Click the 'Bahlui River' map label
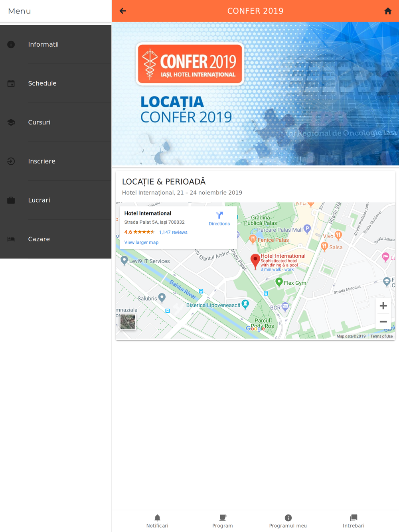Image resolution: width=399 pixels, height=532 pixels. [183, 290]
